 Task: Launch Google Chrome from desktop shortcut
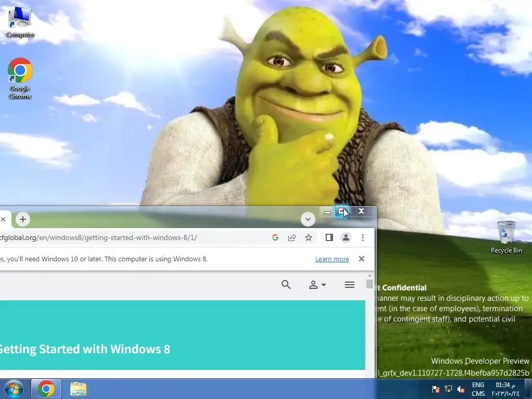coord(20,78)
